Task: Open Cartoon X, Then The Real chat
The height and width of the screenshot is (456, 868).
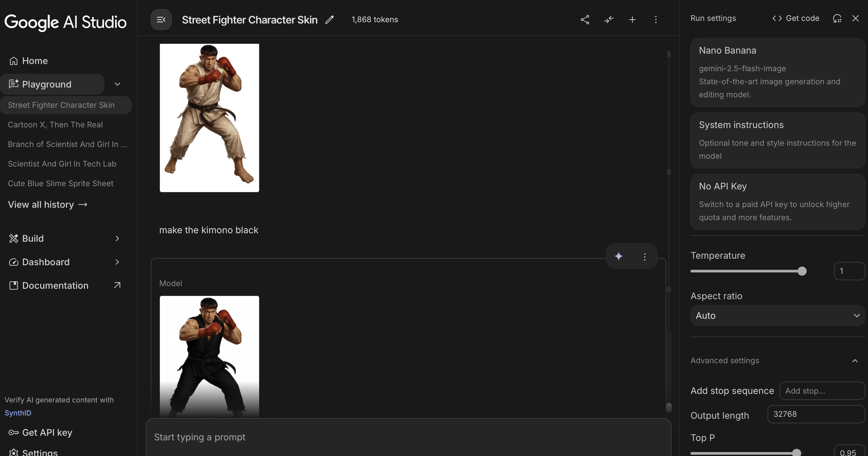Action: [x=55, y=125]
